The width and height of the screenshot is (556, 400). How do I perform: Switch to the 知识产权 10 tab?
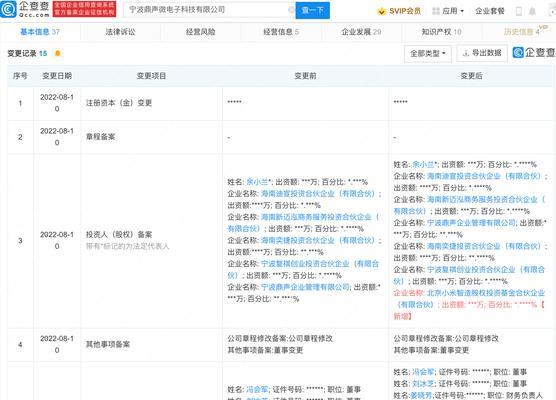pos(441,32)
